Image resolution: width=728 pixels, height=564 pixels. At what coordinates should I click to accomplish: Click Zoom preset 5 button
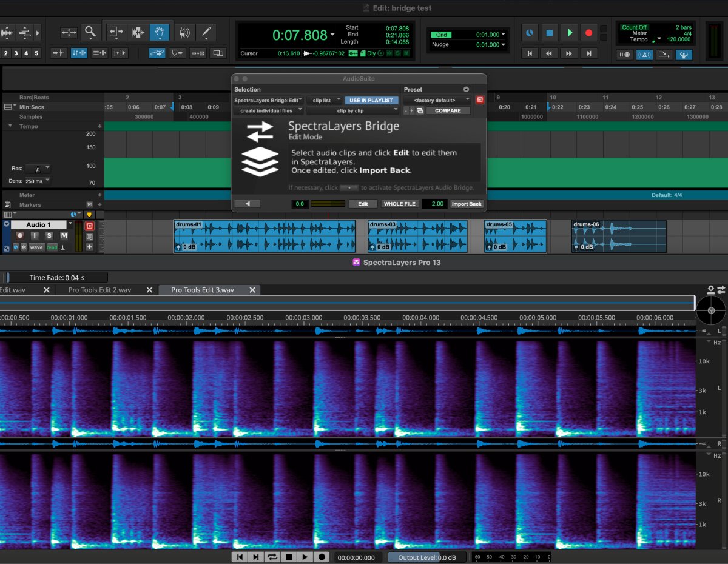pyautogui.click(x=36, y=53)
